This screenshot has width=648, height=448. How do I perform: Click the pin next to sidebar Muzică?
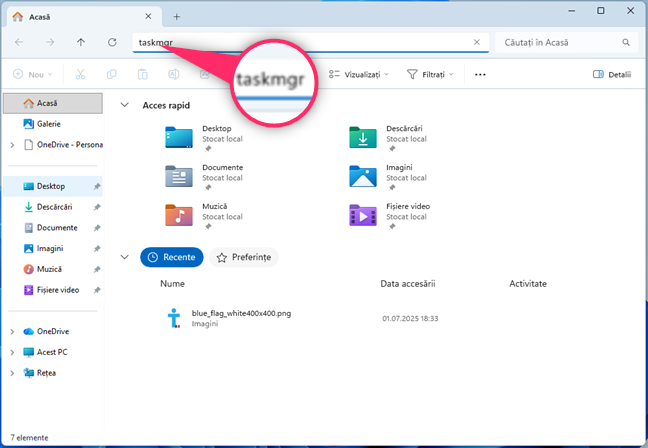pos(97,269)
